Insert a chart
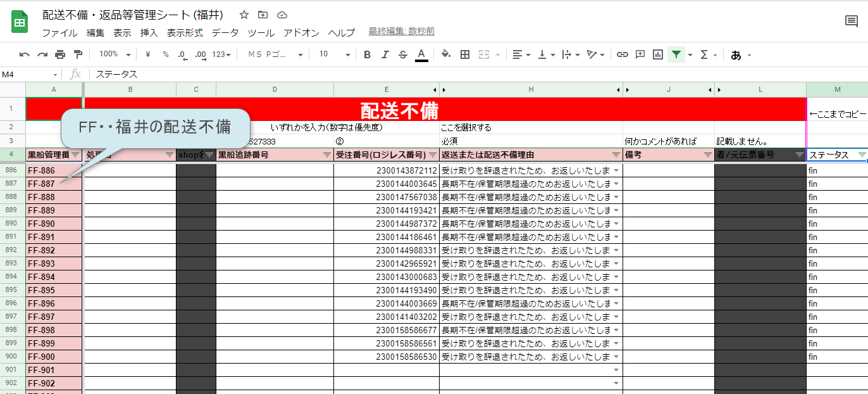The height and width of the screenshot is (394, 868). pyautogui.click(x=658, y=54)
